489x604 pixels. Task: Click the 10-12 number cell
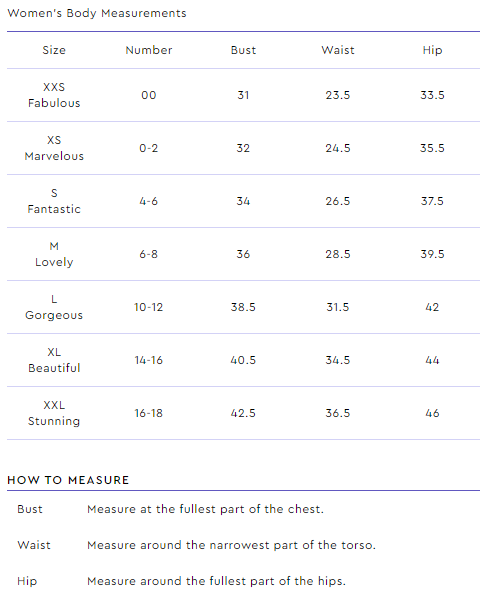[148, 307]
